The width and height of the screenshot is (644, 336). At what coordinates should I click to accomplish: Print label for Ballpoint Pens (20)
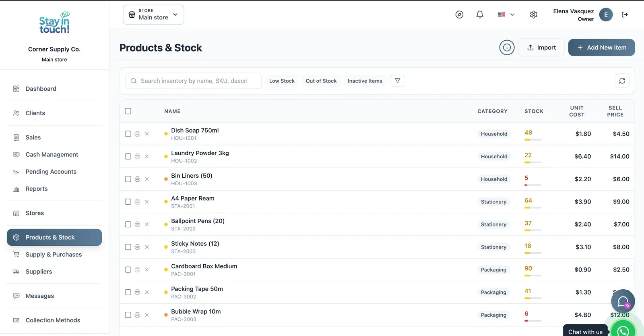point(137,224)
